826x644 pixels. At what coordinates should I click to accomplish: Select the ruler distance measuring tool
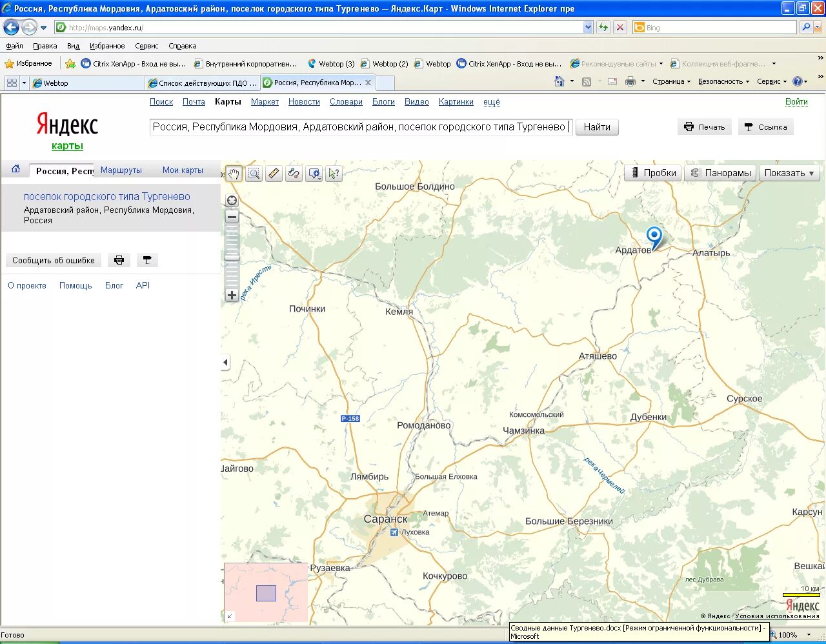[x=274, y=174]
